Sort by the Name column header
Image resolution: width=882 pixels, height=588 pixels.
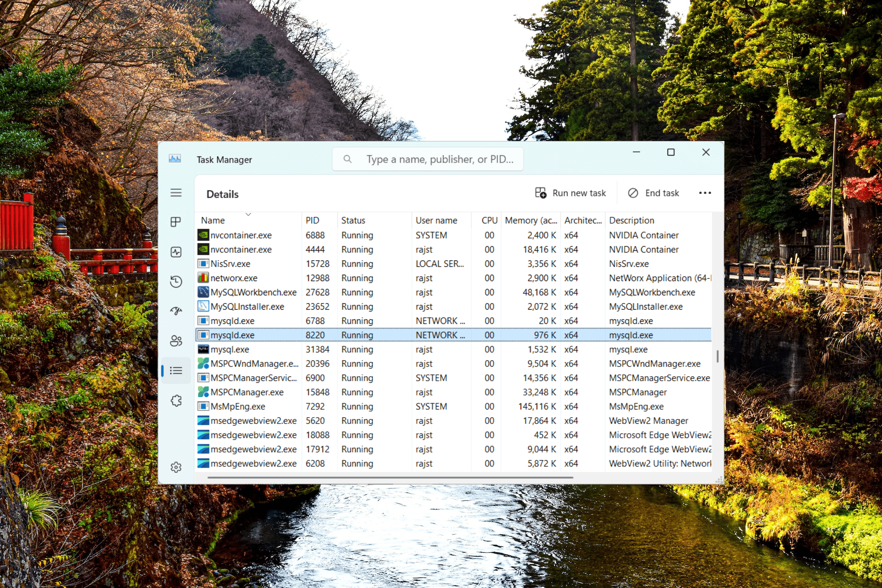click(x=213, y=220)
